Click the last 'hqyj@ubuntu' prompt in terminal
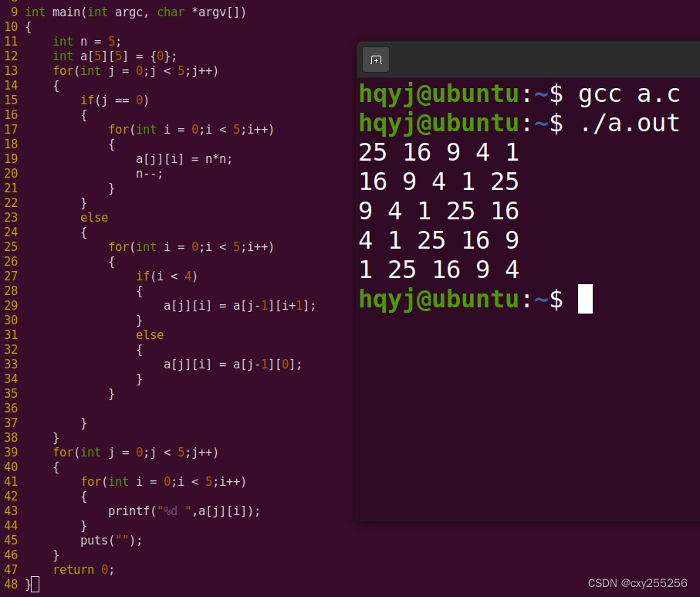The image size is (700, 597). point(438,300)
